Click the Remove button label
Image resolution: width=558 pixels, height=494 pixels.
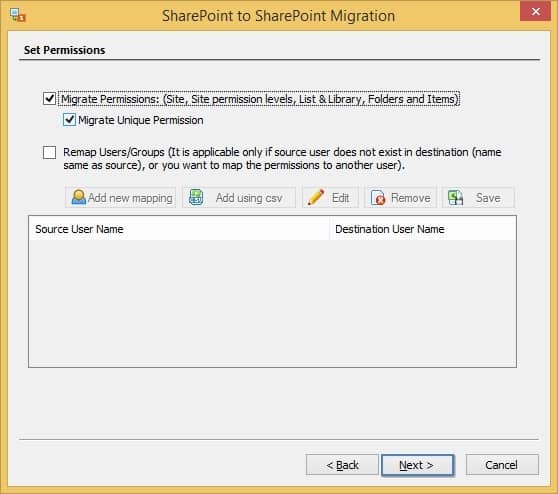click(410, 198)
